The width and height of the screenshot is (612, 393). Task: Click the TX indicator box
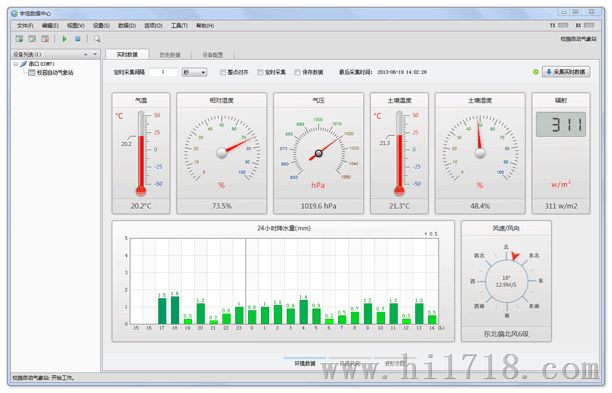point(563,25)
